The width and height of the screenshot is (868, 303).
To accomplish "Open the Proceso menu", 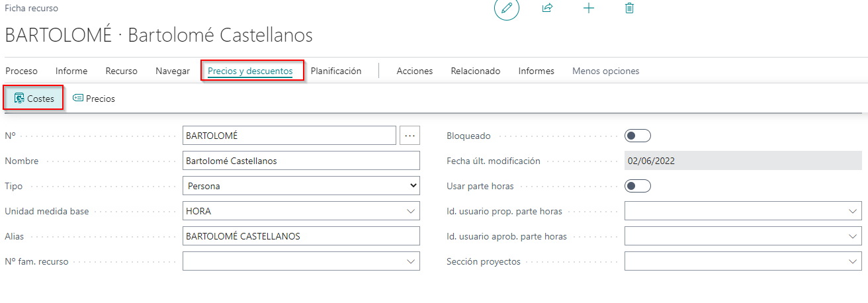I will click(21, 71).
